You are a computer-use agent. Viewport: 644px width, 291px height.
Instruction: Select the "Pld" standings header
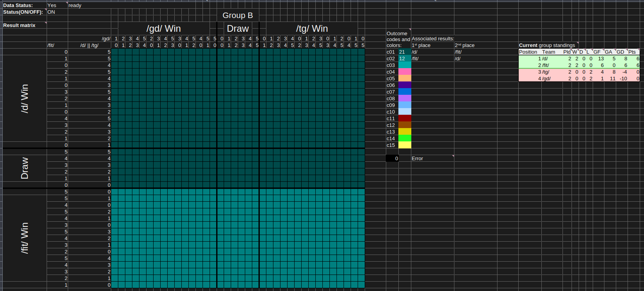point(567,52)
